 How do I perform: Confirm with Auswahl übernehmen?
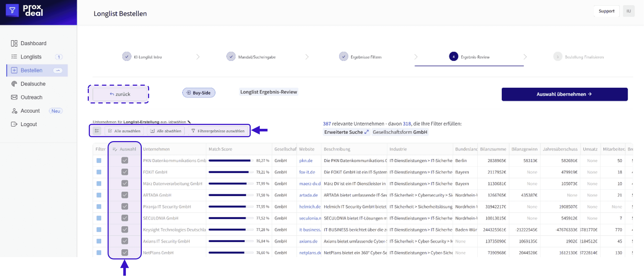point(565,94)
